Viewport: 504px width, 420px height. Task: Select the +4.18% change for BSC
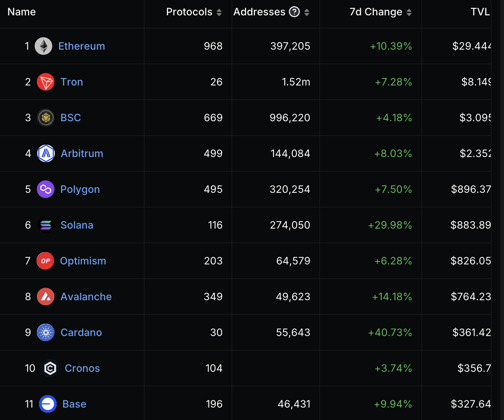[x=394, y=118]
